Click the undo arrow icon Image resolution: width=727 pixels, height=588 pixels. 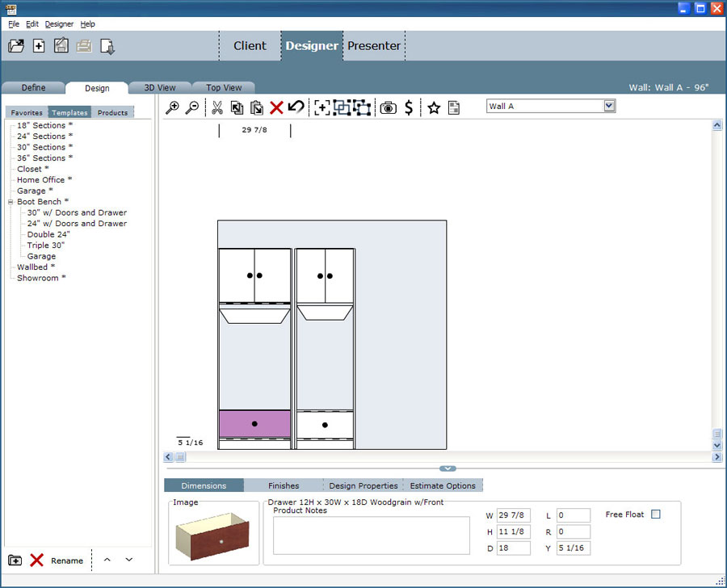coord(296,107)
